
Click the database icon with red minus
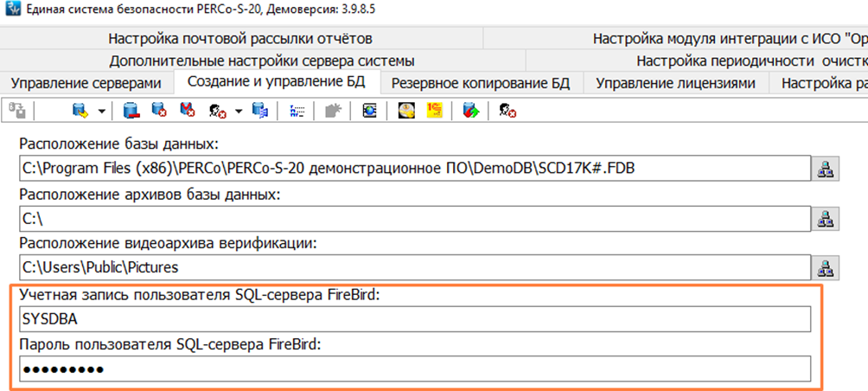point(131,111)
